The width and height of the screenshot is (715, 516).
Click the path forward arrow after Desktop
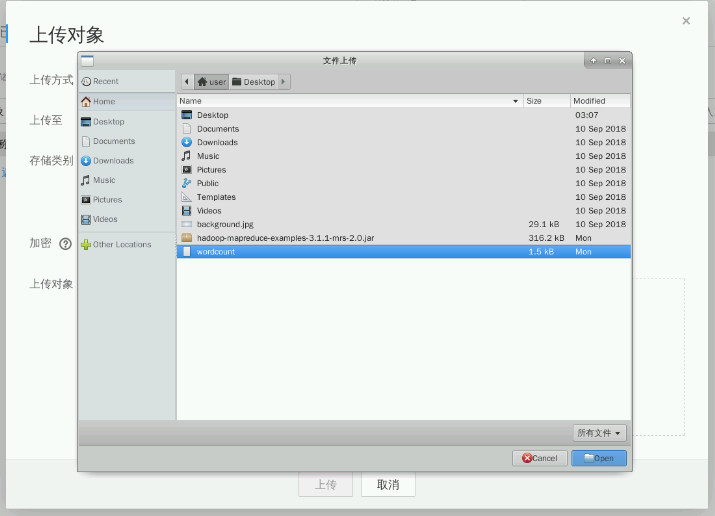pyautogui.click(x=284, y=81)
